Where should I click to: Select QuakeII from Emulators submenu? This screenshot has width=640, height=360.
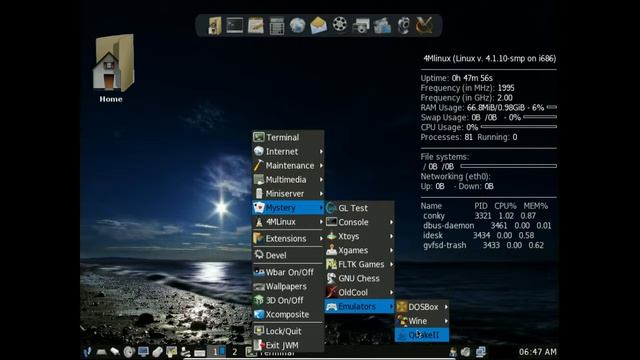click(x=422, y=335)
